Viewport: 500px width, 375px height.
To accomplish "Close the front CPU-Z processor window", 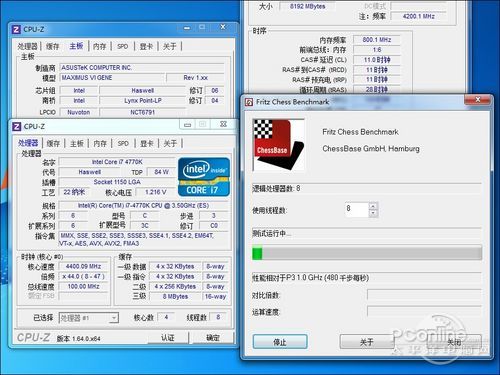I will [223, 124].
